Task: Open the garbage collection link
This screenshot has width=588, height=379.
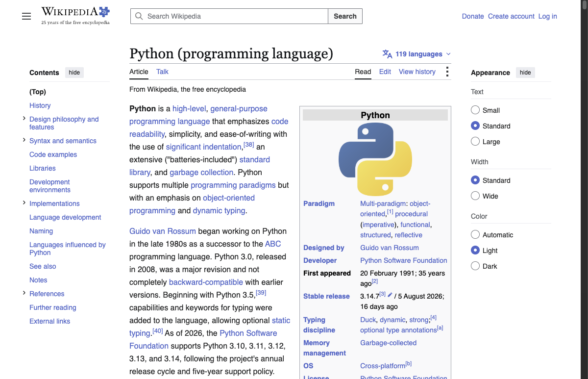Action: click(201, 172)
